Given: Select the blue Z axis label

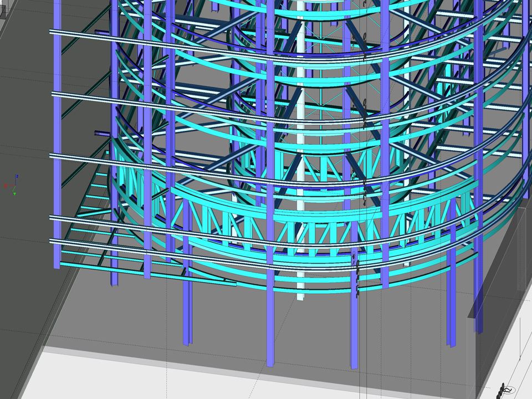Looking at the screenshot, I should [x=17, y=176].
